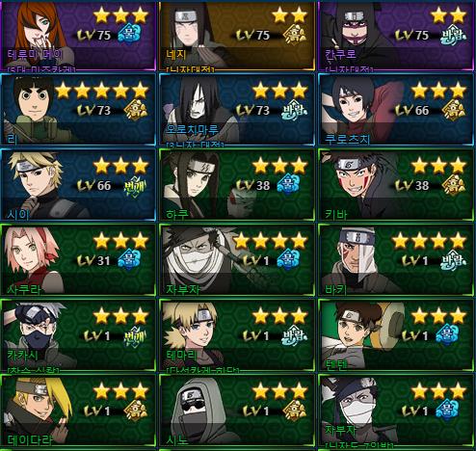Choose the three-star 자부자 card
476x451 pixels.
[396, 411]
